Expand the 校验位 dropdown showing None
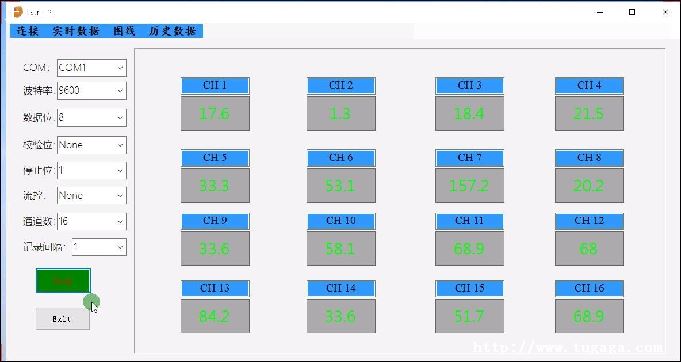The image size is (681, 362). [x=92, y=145]
